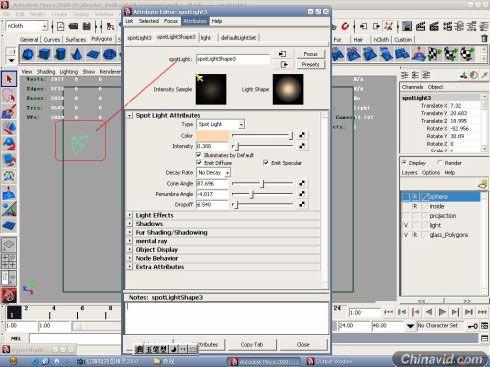Open the Decay Rate dropdown
This screenshot has height=367, width=490.
[x=213, y=172]
